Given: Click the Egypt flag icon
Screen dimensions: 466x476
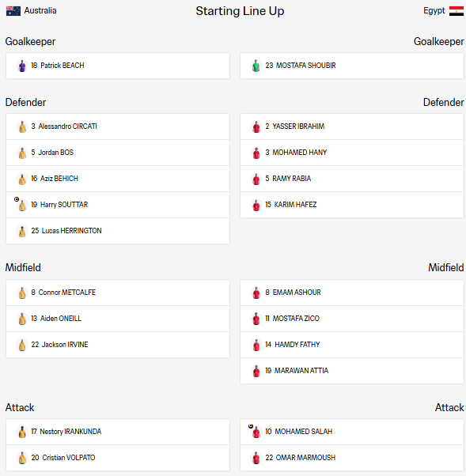Looking at the screenshot, I should [457, 11].
